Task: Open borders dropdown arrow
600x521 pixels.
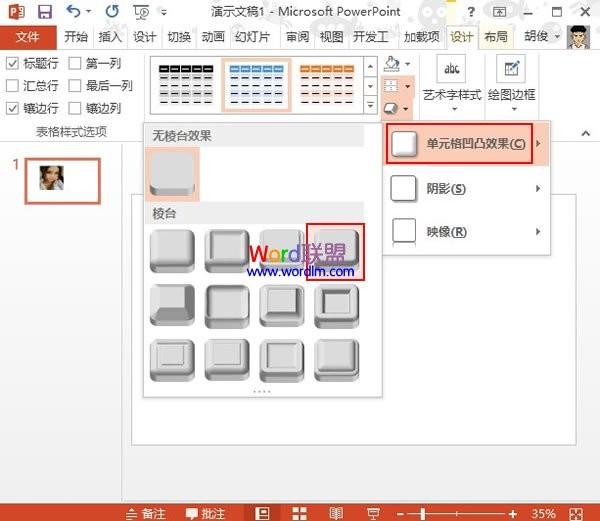Action: pos(407,86)
